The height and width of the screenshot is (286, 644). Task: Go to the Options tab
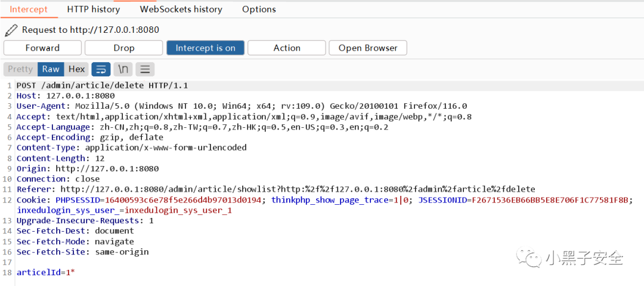click(x=259, y=9)
